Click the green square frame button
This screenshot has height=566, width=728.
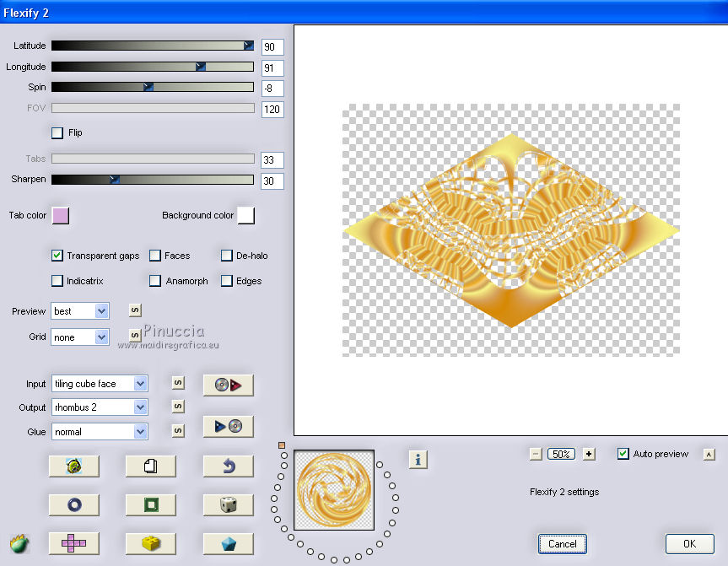[x=151, y=504]
